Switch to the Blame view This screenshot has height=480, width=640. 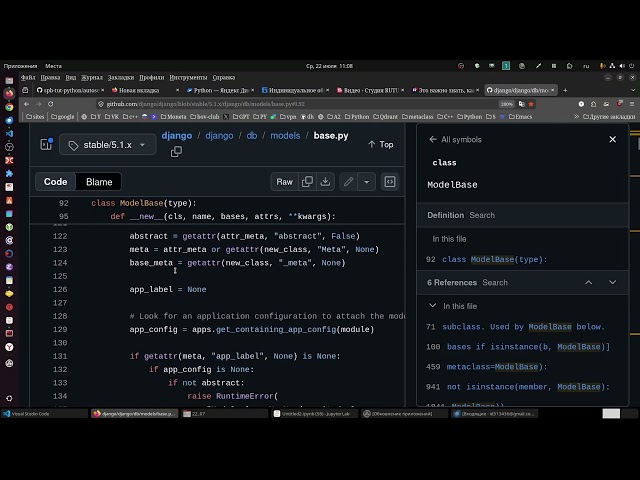point(99,182)
